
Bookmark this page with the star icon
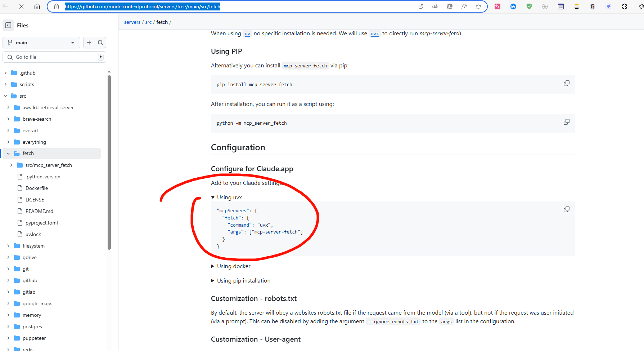click(x=478, y=6)
